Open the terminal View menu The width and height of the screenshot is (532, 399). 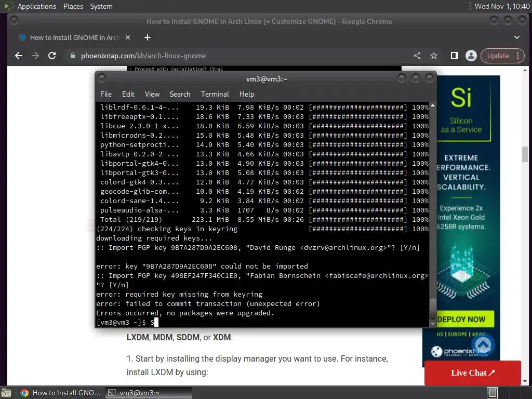(x=152, y=94)
